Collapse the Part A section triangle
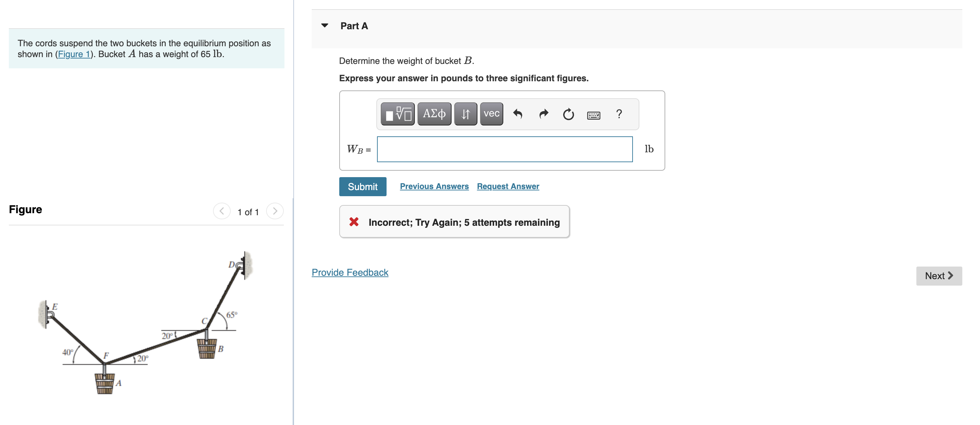The width and height of the screenshot is (980, 425). tap(325, 26)
